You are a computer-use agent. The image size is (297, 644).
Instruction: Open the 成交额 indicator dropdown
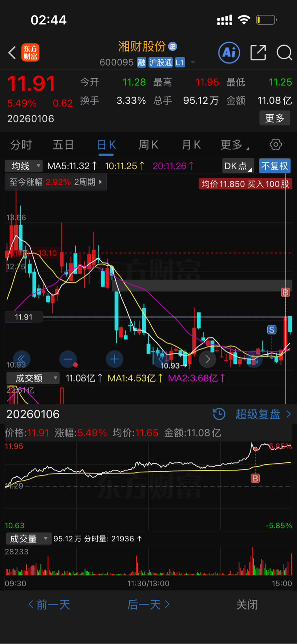(33, 378)
